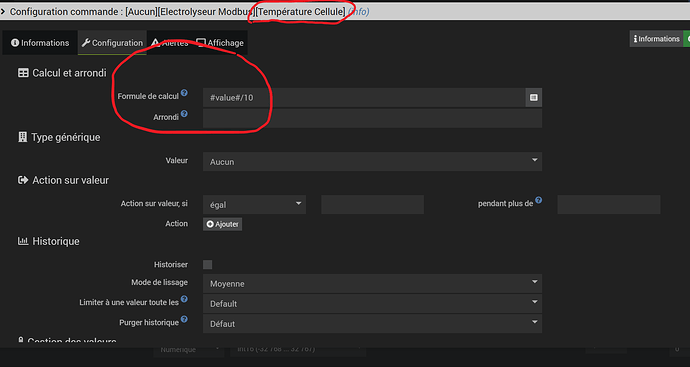
Task: Click the (info) label in title
Action: point(359,12)
